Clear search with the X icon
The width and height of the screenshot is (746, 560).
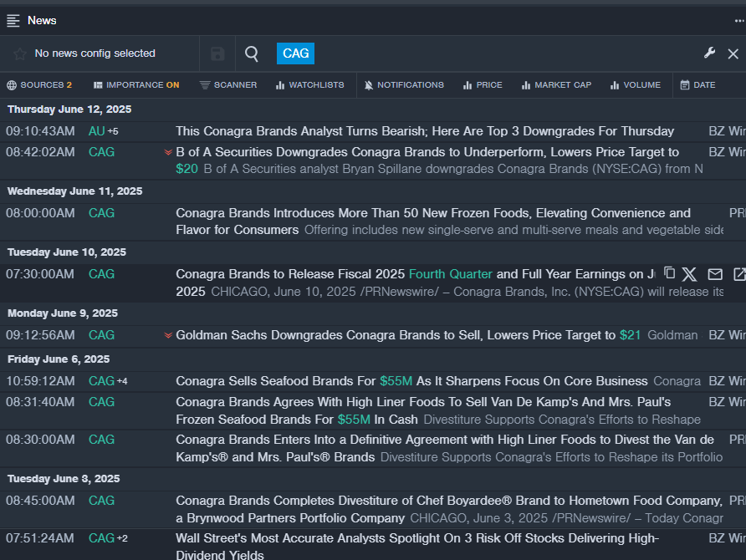tap(733, 53)
